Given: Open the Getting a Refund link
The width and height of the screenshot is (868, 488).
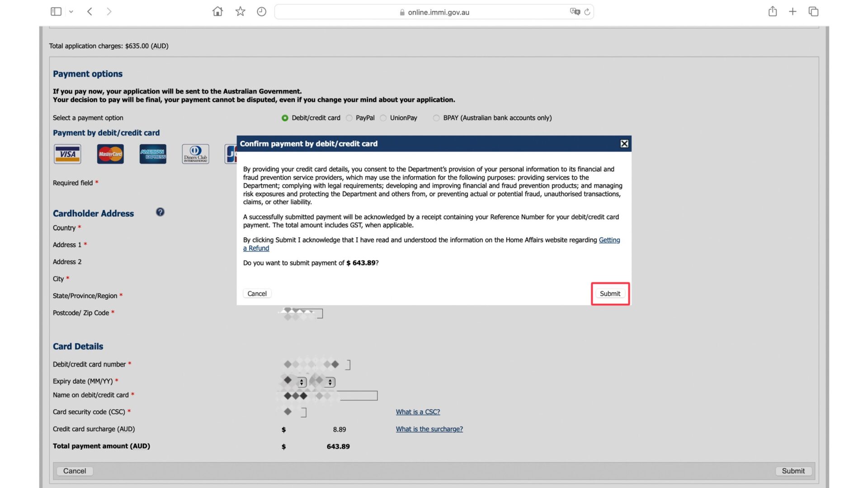Looking at the screenshot, I should point(609,240).
